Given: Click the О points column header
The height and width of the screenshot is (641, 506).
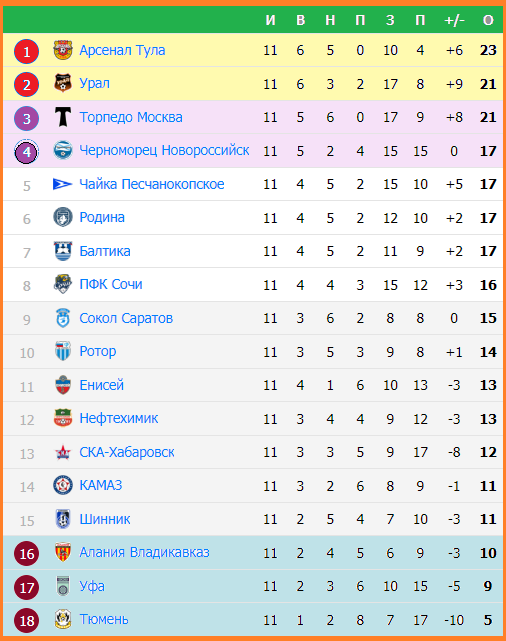Looking at the screenshot, I should click(x=488, y=20).
